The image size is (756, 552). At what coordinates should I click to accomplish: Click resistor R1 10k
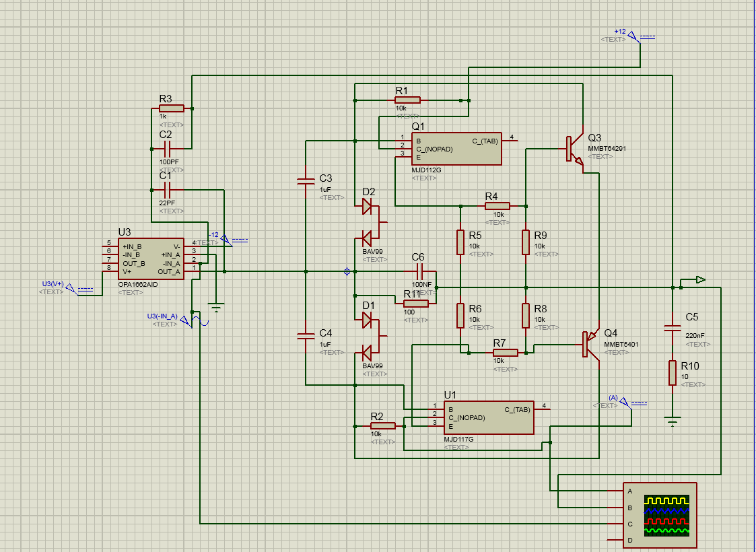click(x=407, y=100)
